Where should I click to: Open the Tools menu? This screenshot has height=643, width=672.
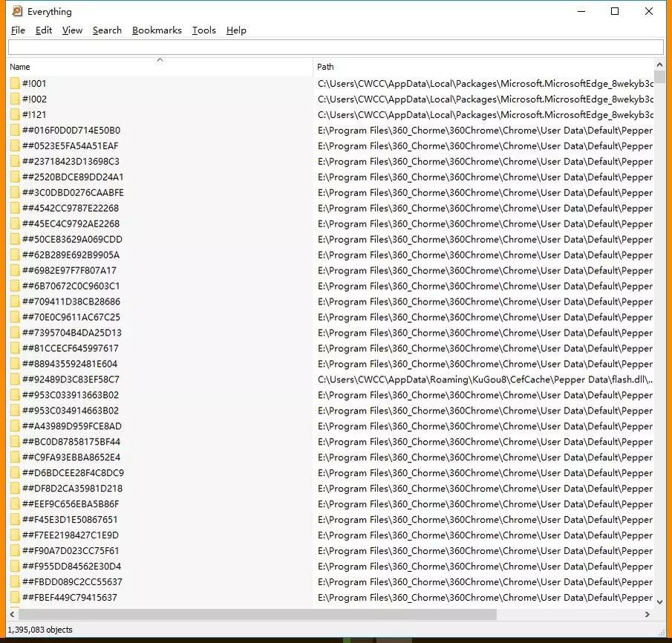coord(204,30)
